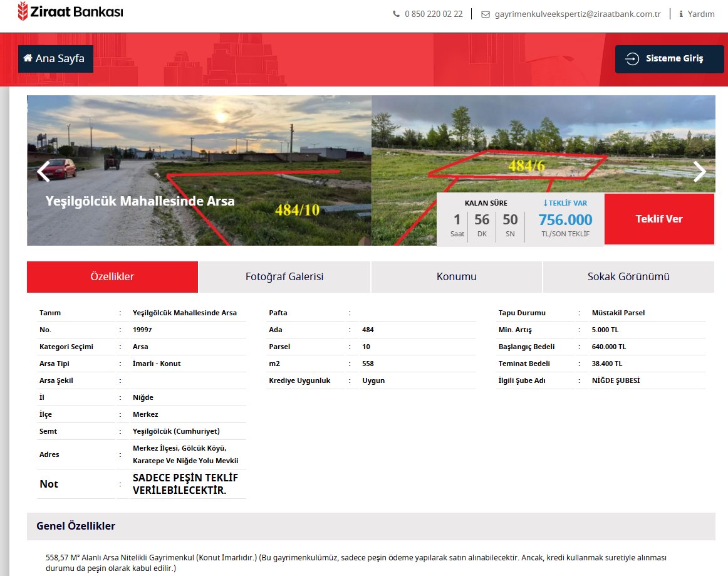Click the Tanım value Yeşilgölcük Mahallesinde Arsa
Image resolution: width=728 pixels, height=576 pixels.
click(x=184, y=313)
